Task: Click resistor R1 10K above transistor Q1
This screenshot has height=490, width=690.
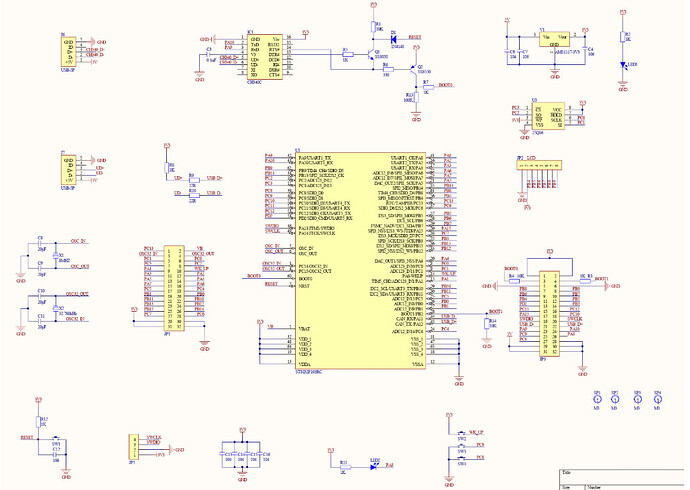Action: click(374, 26)
